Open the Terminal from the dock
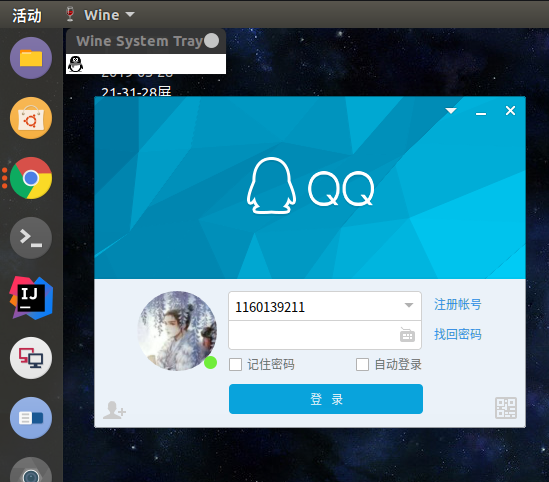The height and width of the screenshot is (482, 549). pos(31,238)
